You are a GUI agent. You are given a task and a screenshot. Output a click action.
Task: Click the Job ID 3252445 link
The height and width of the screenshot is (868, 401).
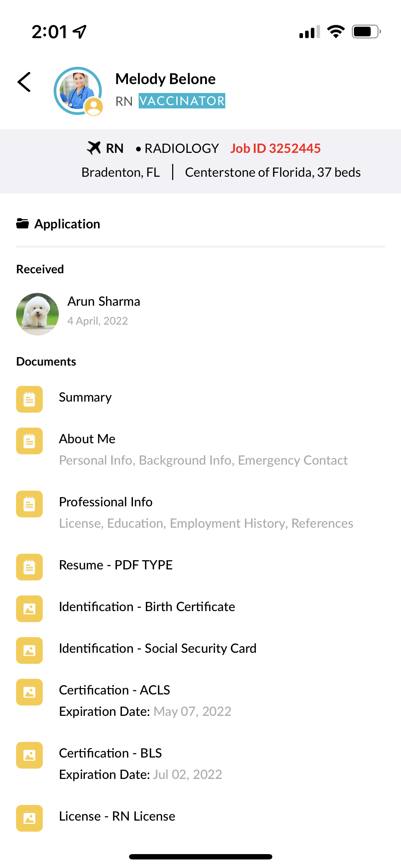[x=275, y=148]
